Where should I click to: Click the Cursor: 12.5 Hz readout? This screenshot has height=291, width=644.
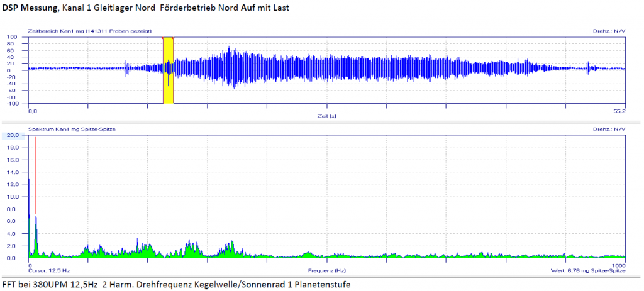coord(47,270)
